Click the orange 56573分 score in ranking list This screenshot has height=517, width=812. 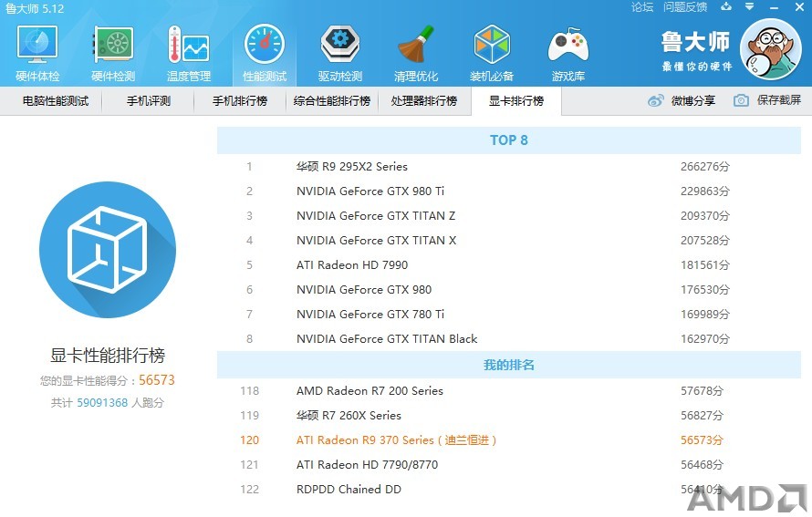(x=702, y=439)
